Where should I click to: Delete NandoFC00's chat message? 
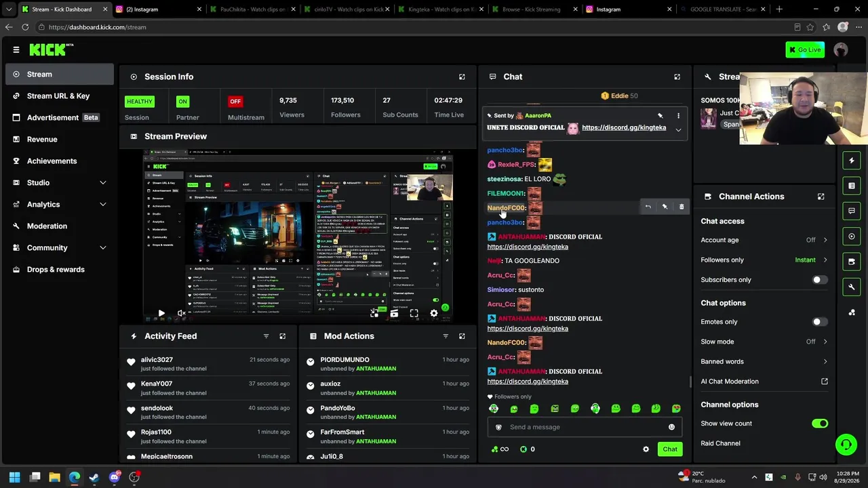point(682,207)
